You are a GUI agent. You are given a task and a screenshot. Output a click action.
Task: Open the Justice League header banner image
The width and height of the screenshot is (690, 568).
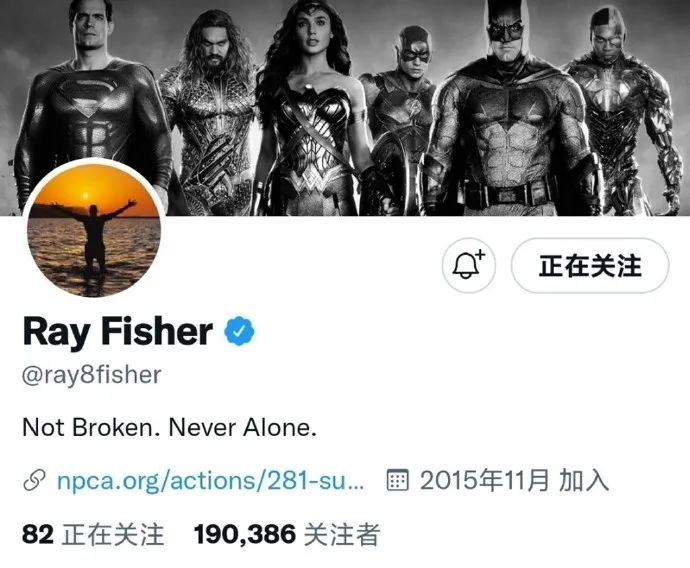345,108
